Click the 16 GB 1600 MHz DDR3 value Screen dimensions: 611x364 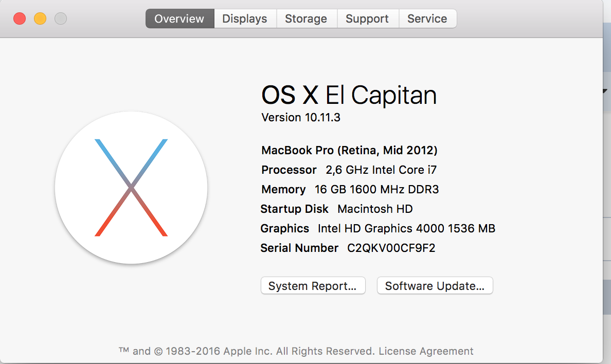(x=377, y=189)
